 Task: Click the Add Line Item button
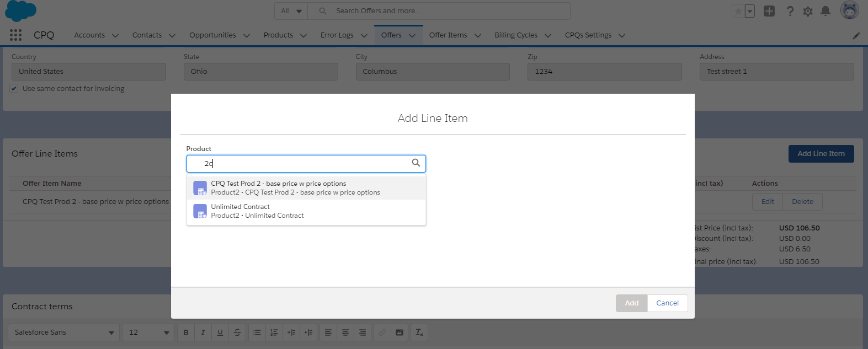[821, 154]
